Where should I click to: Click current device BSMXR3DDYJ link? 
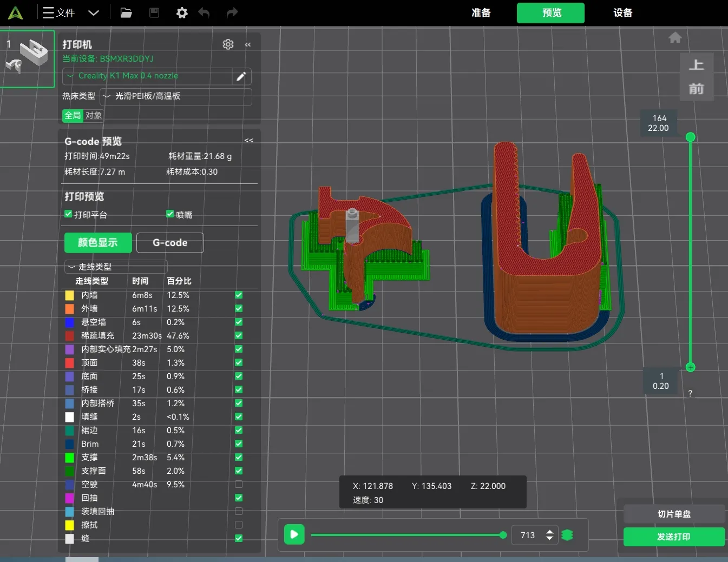(108, 58)
